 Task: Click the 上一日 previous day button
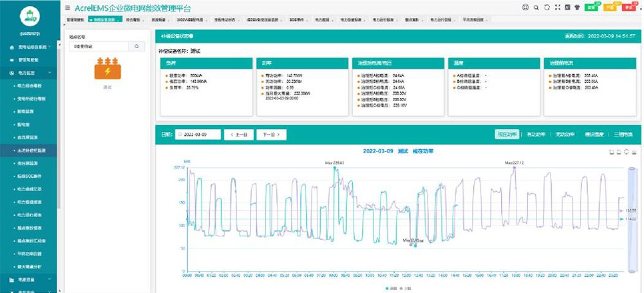(x=238, y=135)
